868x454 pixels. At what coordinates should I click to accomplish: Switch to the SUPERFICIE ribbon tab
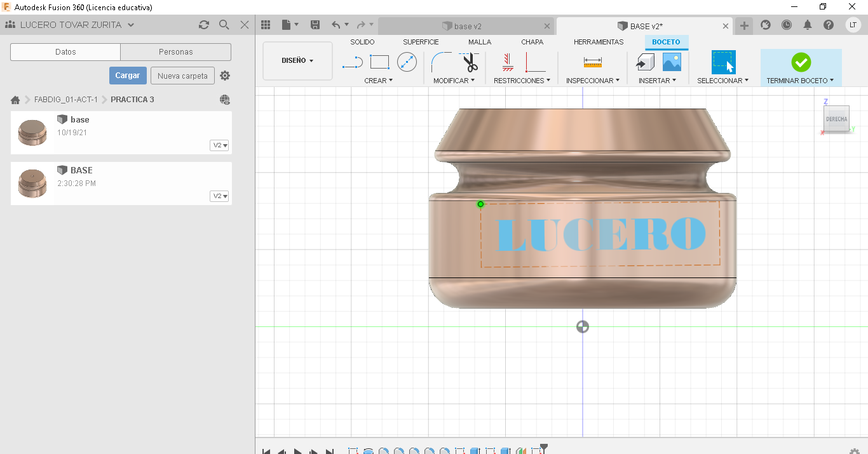pos(421,42)
